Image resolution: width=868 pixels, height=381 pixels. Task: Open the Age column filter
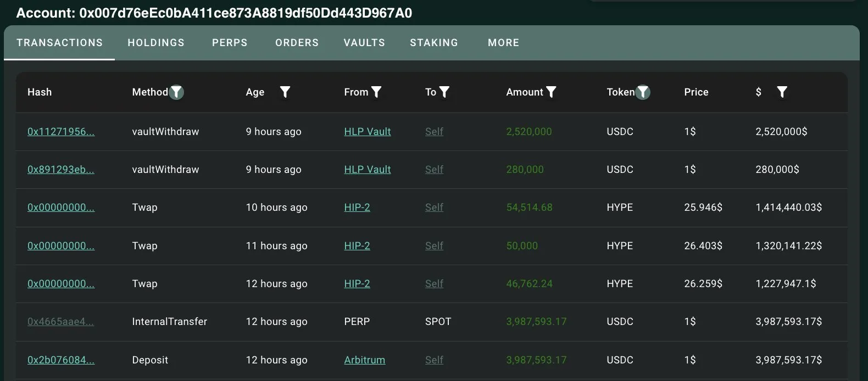point(285,92)
